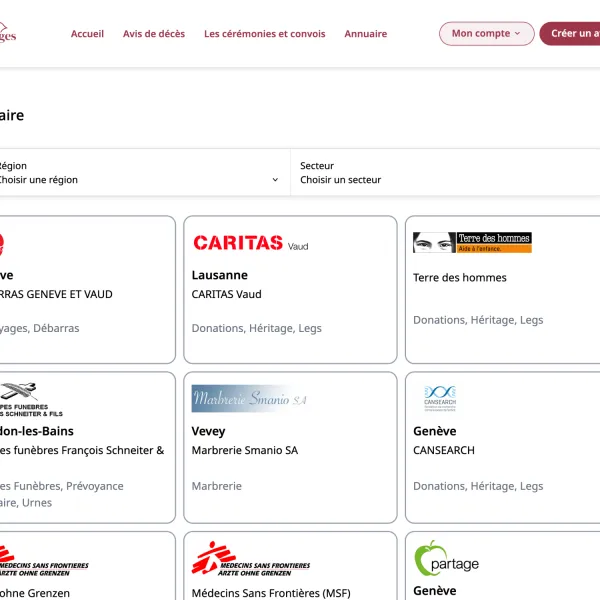The height and width of the screenshot is (600, 600).
Task: Click the Terre des hommes logo
Action: click(472, 242)
